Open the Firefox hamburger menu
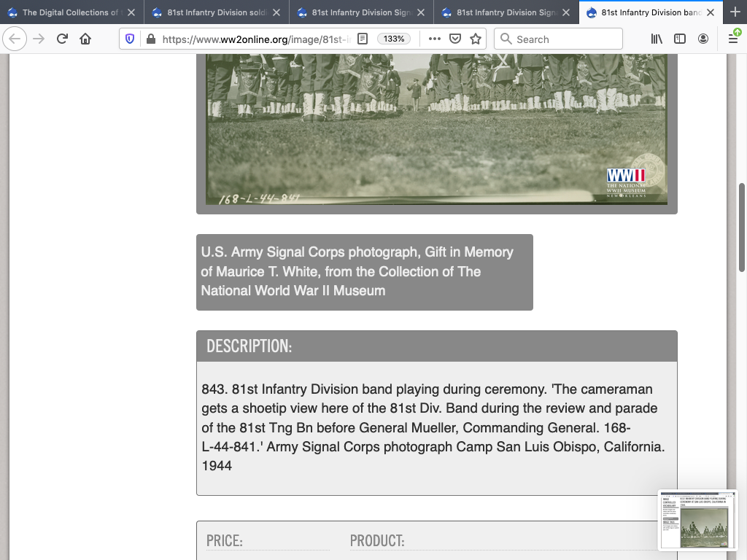Screen dimensions: 747x560 tap(733, 39)
